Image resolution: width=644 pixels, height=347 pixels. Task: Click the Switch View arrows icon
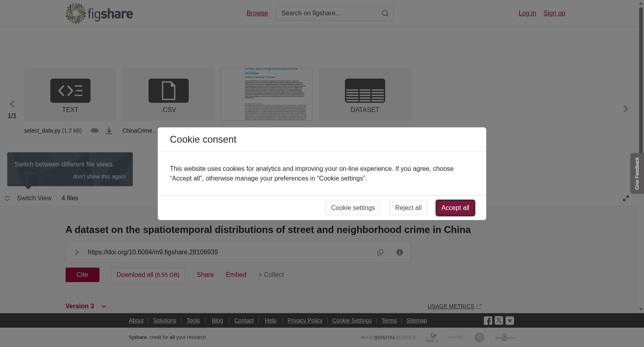coord(7,198)
